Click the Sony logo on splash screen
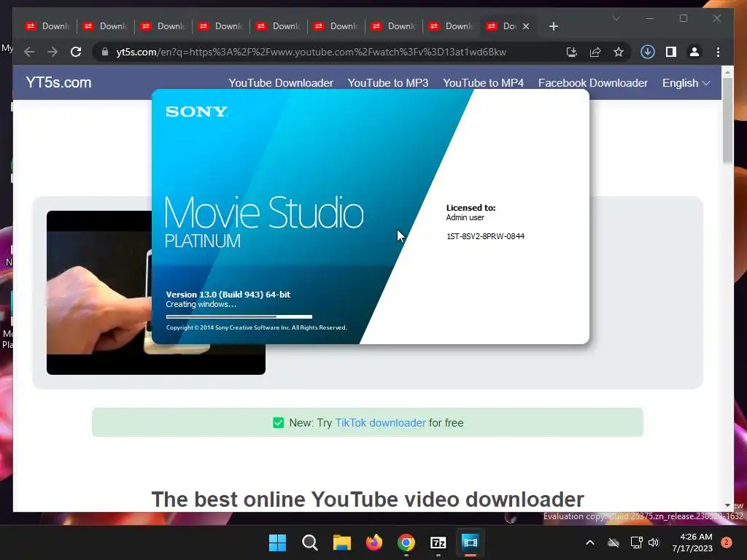The image size is (747, 560). [196, 112]
